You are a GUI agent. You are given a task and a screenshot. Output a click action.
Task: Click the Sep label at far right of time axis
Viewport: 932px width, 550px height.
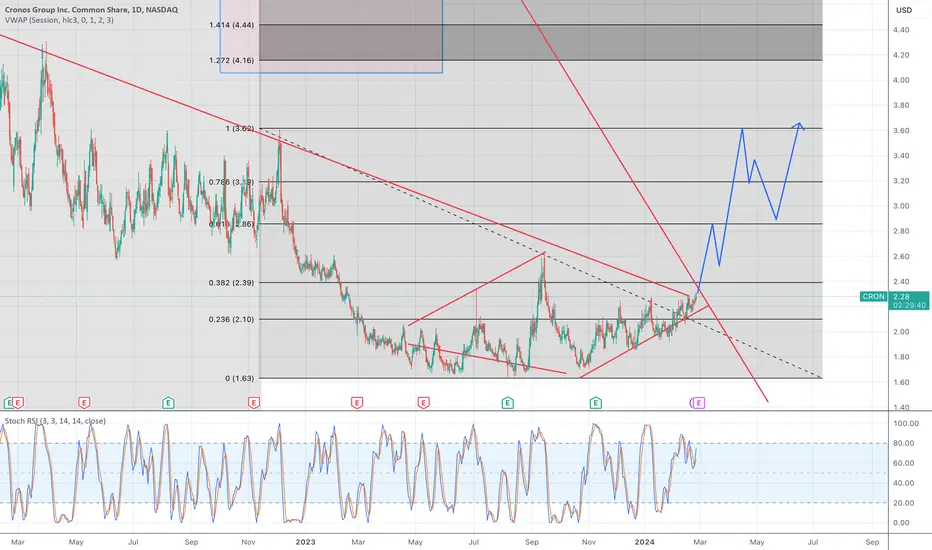[x=872, y=542]
